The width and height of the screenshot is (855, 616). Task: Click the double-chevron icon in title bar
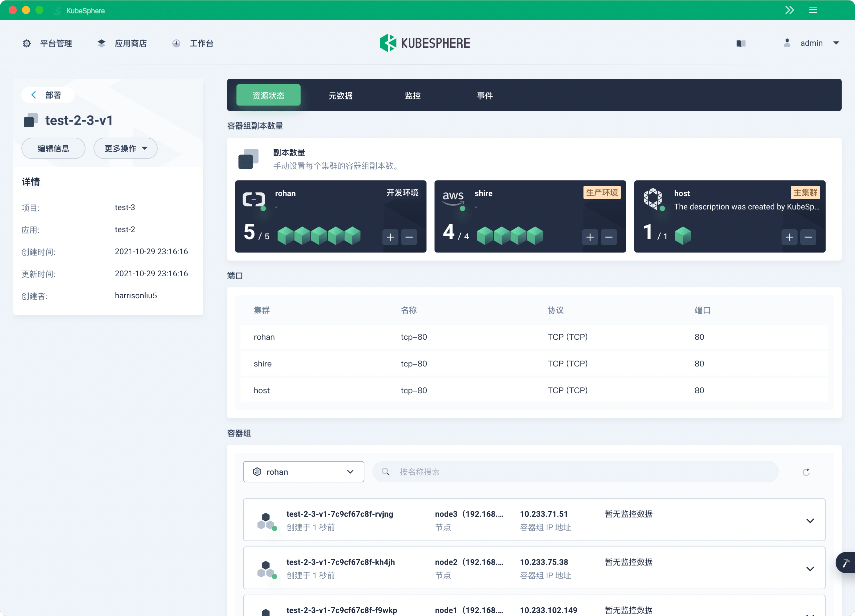click(790, 10)
